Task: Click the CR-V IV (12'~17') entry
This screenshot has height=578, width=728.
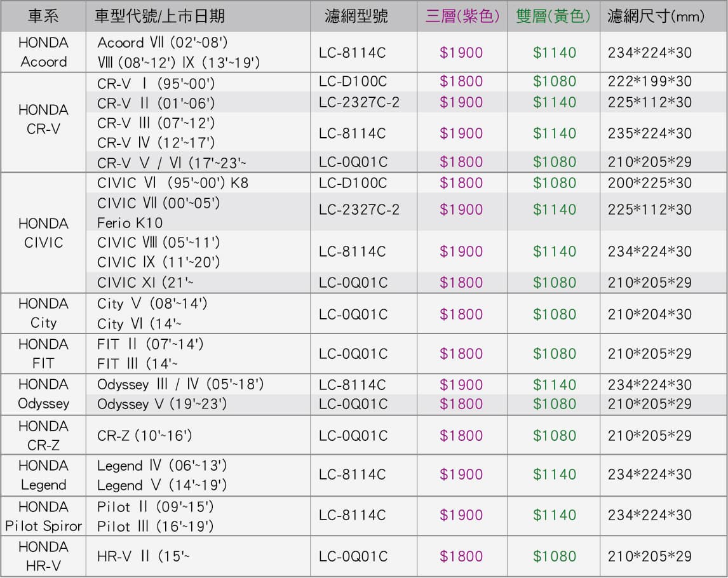Action: point(156,142)
